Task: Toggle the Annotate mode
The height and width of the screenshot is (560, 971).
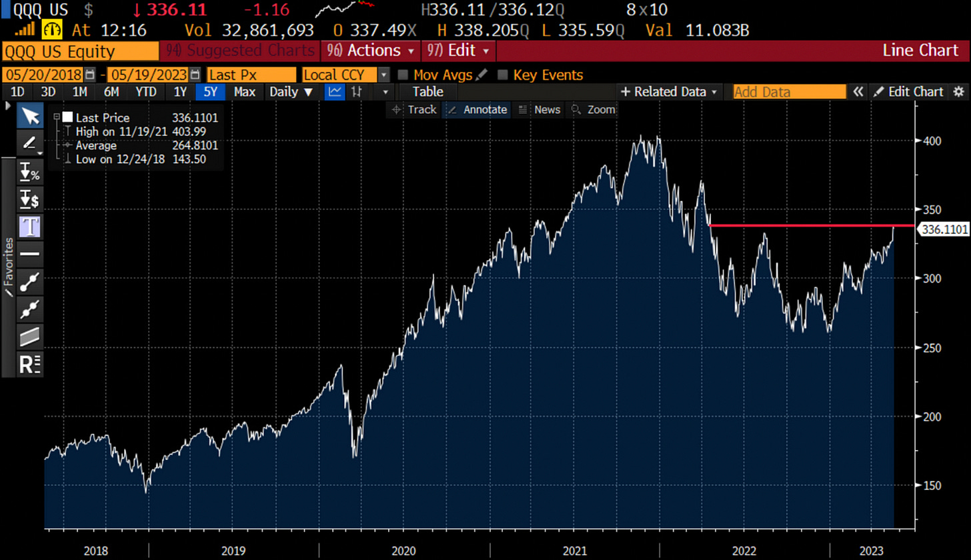Action: tap(476, 110)
